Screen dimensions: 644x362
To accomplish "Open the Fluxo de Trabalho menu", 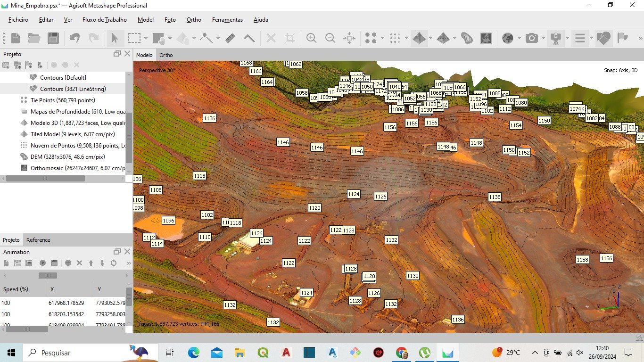I will tap(104, 20).
